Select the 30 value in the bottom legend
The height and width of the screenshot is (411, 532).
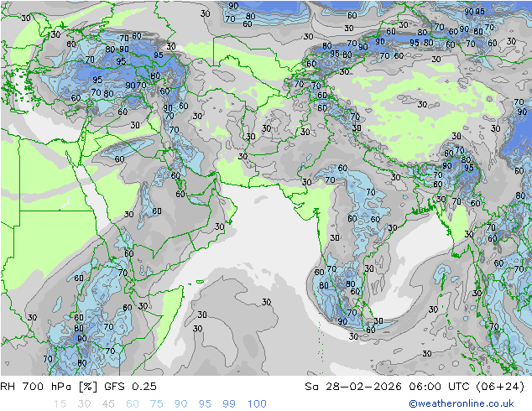coord(84,404)
